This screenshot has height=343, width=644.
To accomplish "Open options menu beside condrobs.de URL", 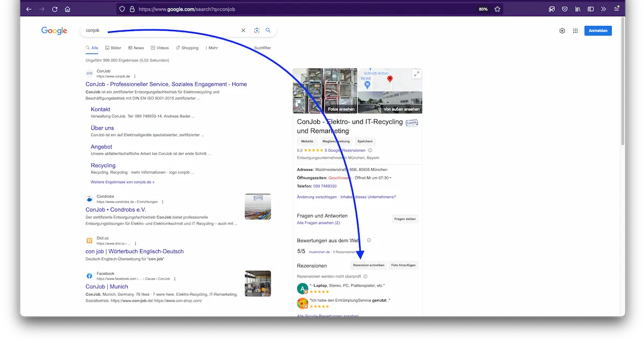I will point(163,202).
